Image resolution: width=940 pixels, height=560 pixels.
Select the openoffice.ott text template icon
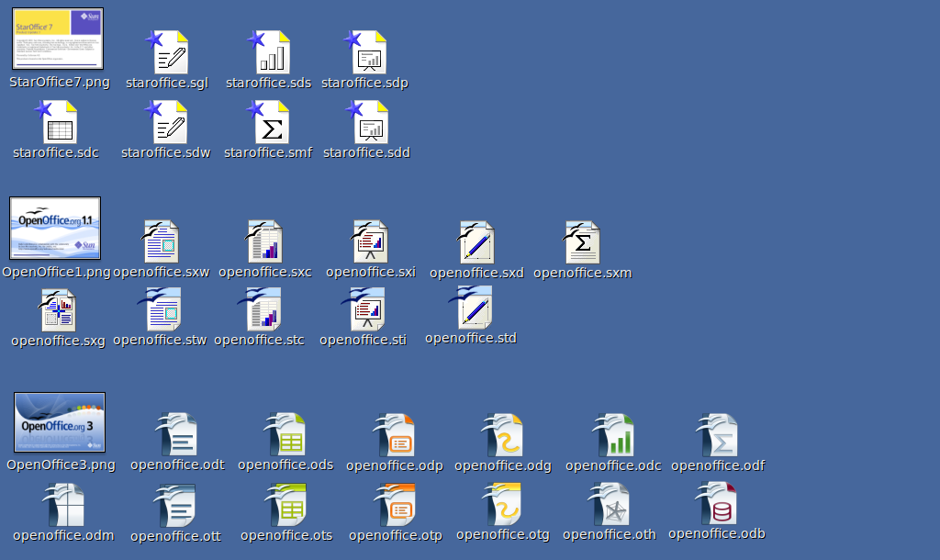175,506
